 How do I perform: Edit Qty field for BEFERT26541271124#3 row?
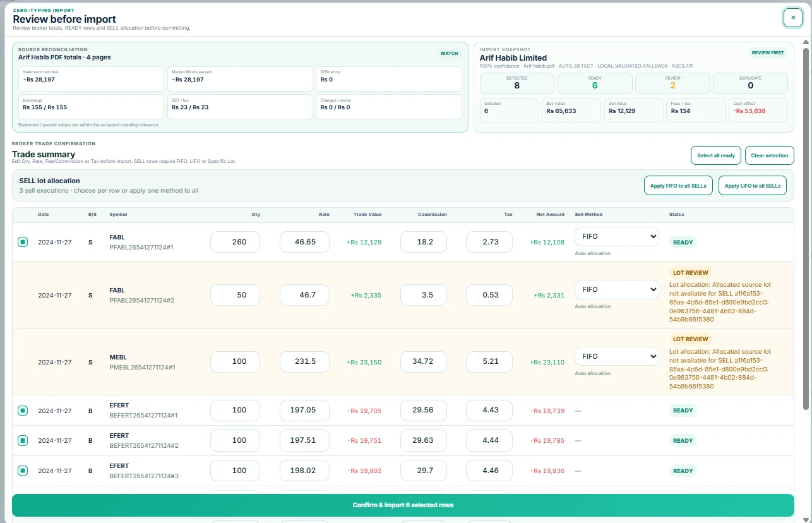(x=235, y=471)
